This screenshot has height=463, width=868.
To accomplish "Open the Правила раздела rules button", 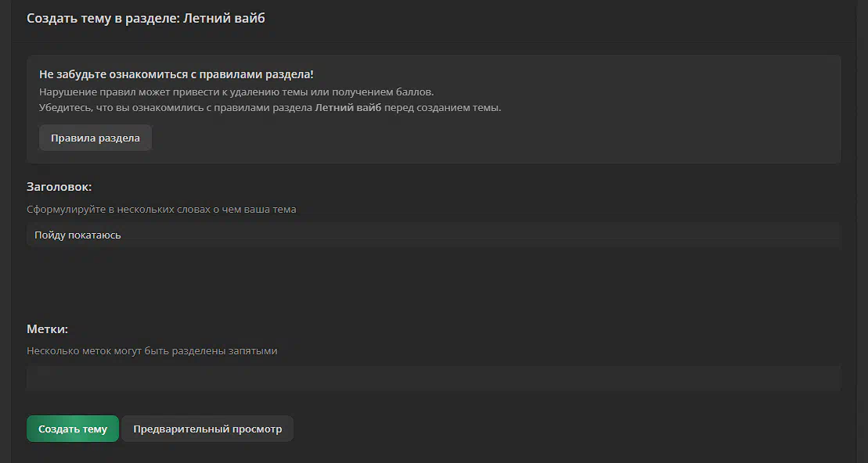I will click(95, 138).
